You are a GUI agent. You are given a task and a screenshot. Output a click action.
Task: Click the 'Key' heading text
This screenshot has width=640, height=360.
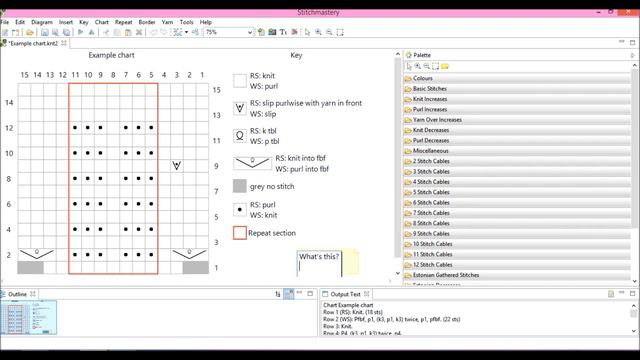296,55
